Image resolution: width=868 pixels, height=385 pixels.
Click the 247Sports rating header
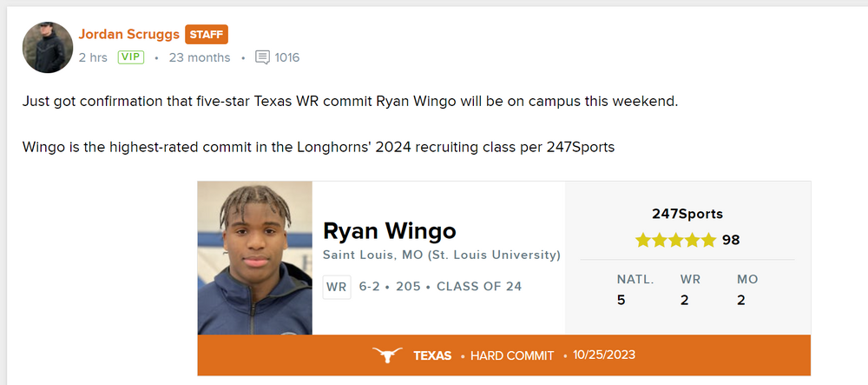pyautogui.click(x=687, y=214)
